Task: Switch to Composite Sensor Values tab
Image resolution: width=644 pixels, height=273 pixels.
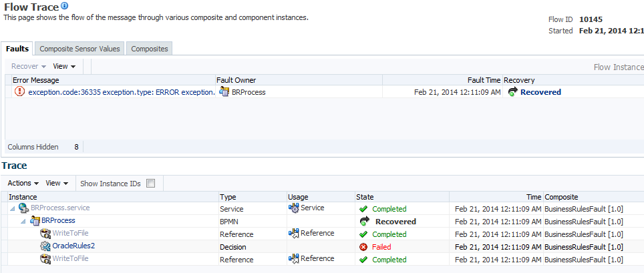Action: (x=79, y=49)
